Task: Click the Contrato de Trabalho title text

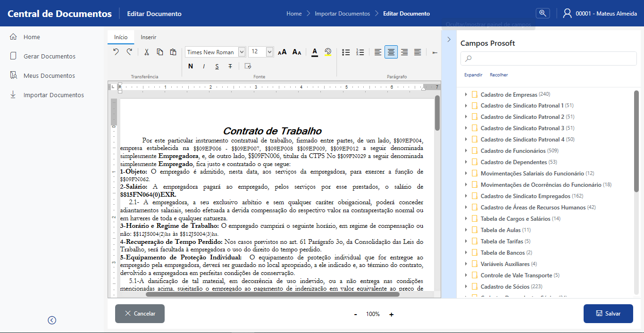Action: pyautogui.click(x=272, y=131)
